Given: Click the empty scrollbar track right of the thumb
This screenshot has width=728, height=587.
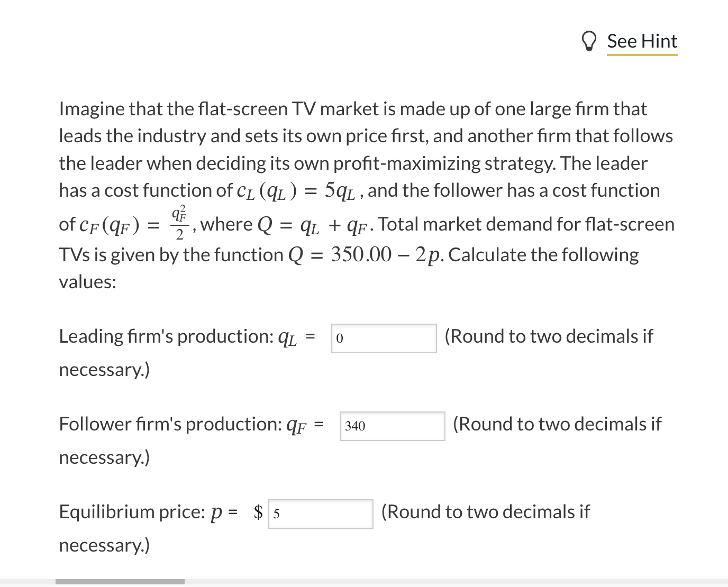Looking at the screenshot, I should pyautogui.click(x=456, y=582).
